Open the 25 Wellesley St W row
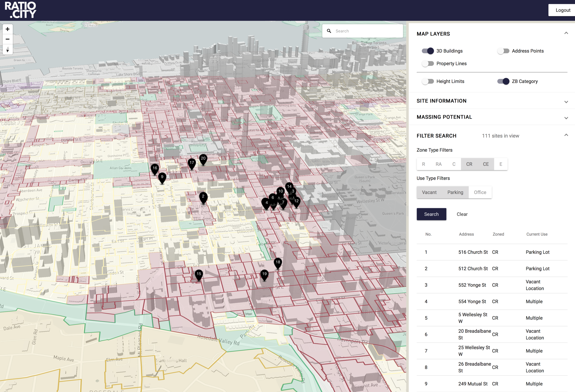Screen dimensions: 575x392 (492, 351)
